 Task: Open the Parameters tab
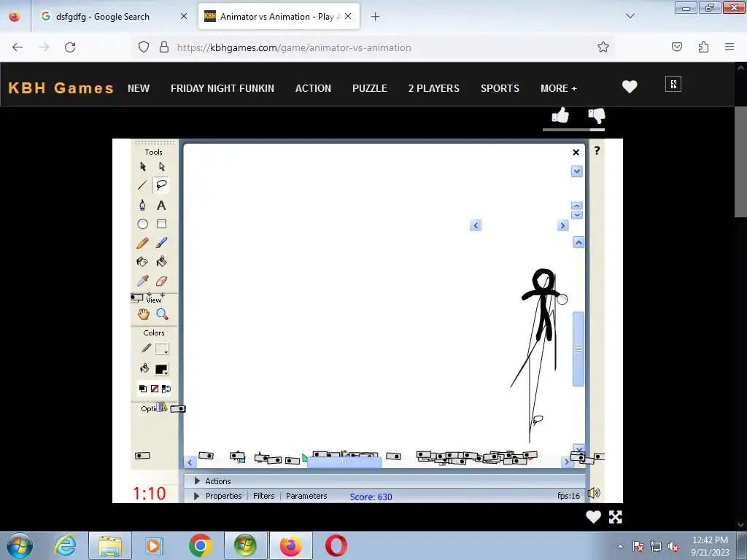click(x=306, y=496)
